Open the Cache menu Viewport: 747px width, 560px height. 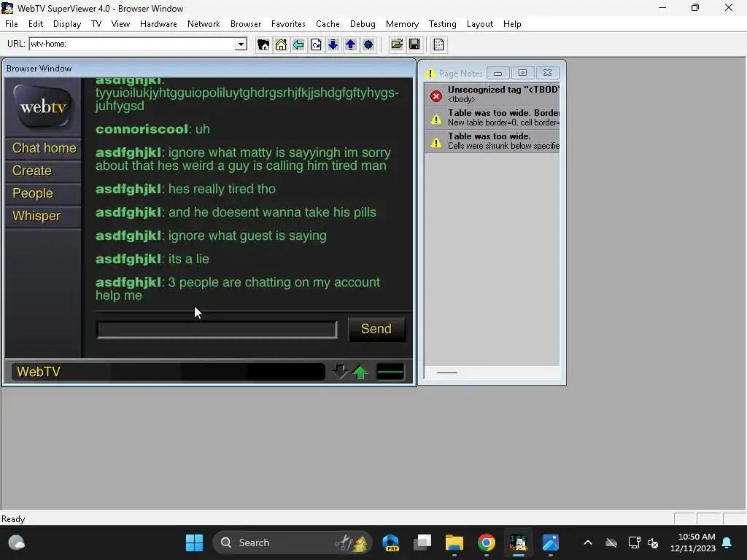coord(328,24)
